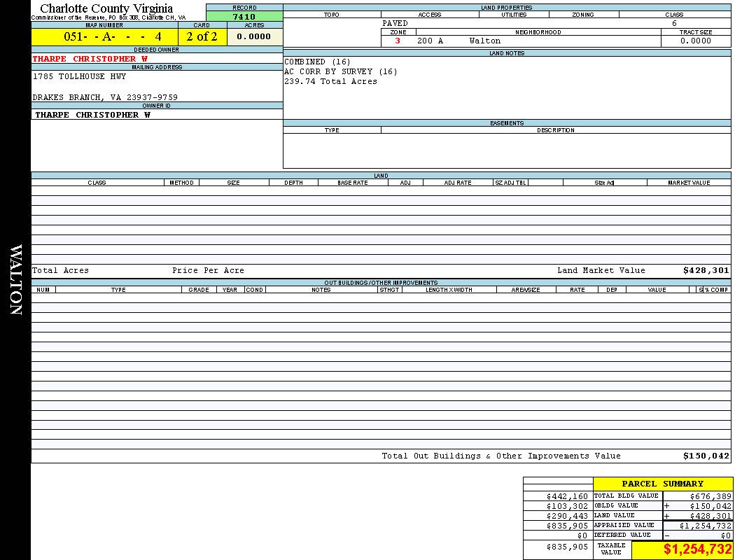Select the PAVED access value
This screenshot has width=735, height=560.
(x=395, y=23)
